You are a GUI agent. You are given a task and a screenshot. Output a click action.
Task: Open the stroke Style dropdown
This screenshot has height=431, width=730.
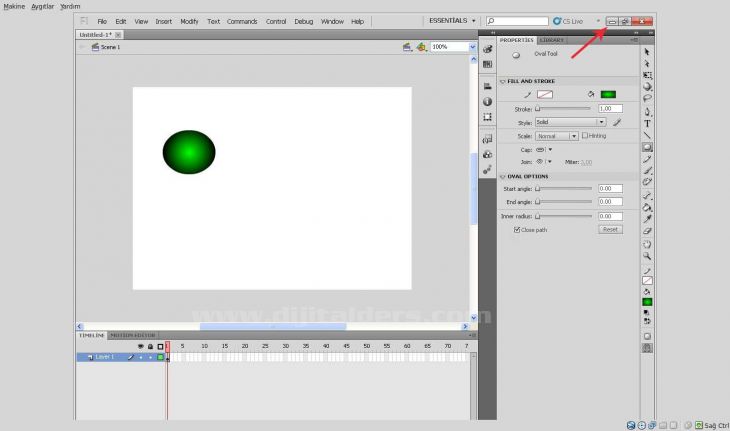(570, 122)
